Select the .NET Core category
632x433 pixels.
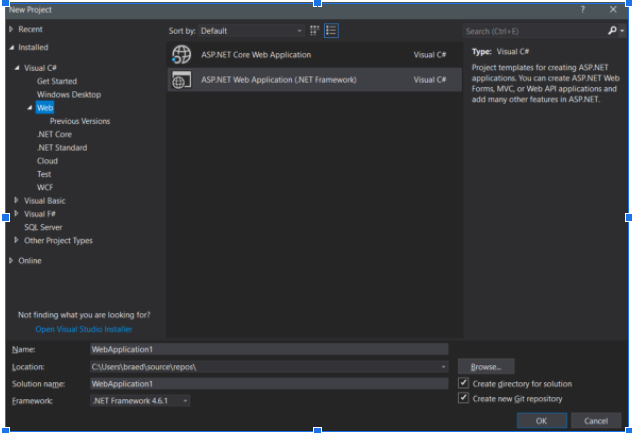pos(54,134)
